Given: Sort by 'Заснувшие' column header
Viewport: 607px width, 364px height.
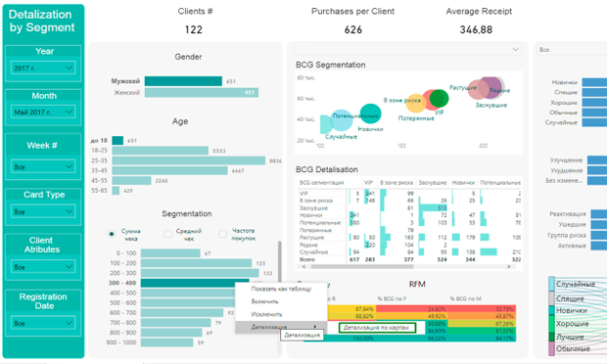Looking at the screenshot, I should [433, 183].
